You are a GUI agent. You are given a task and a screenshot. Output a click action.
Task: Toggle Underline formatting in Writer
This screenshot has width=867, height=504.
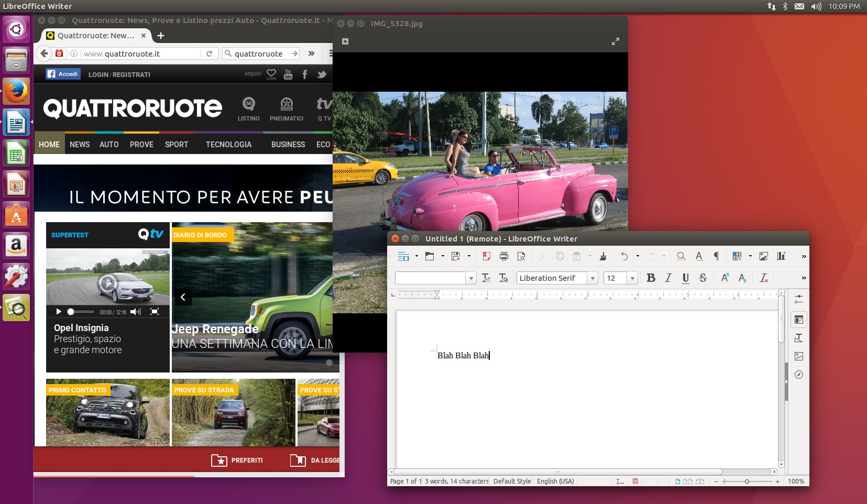click(686, 278)
